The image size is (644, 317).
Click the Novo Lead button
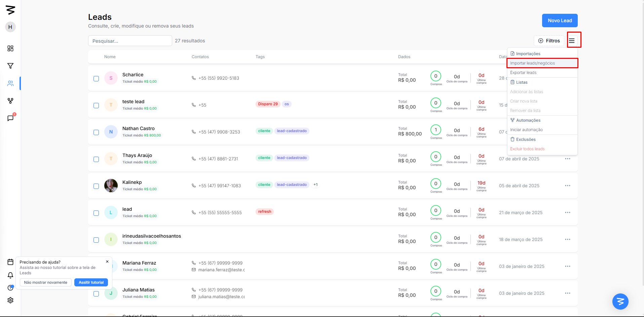point(560,21)
